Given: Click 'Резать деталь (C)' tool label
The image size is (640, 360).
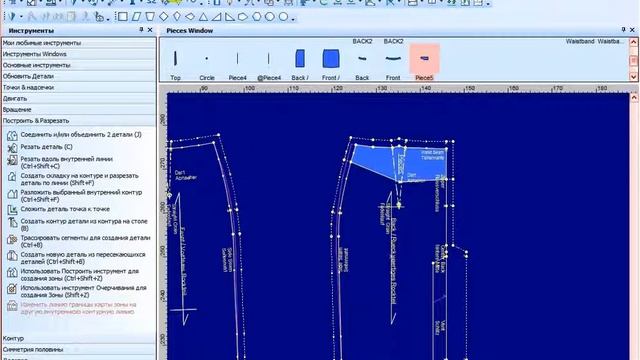Looking at the screenshot, I should coord(47,147).
